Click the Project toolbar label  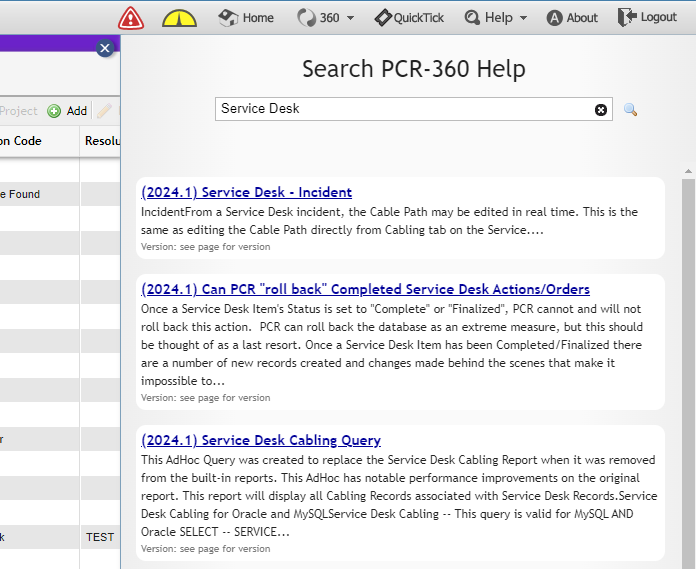click(19, 111)
